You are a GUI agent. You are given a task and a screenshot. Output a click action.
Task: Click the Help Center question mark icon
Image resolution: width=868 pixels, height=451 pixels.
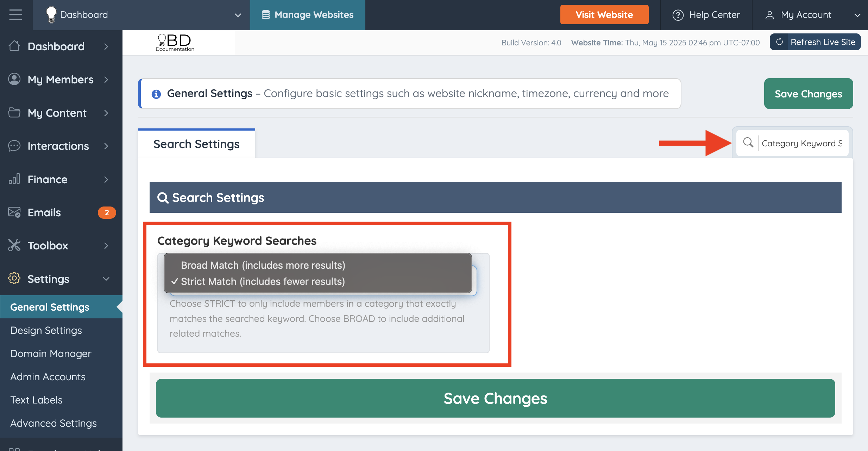tap(678, 15)
